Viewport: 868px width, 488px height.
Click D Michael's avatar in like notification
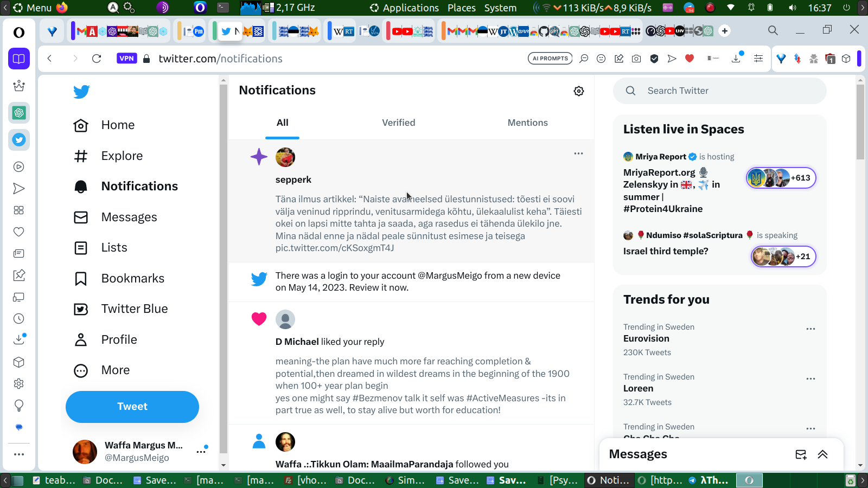[285, 319]
